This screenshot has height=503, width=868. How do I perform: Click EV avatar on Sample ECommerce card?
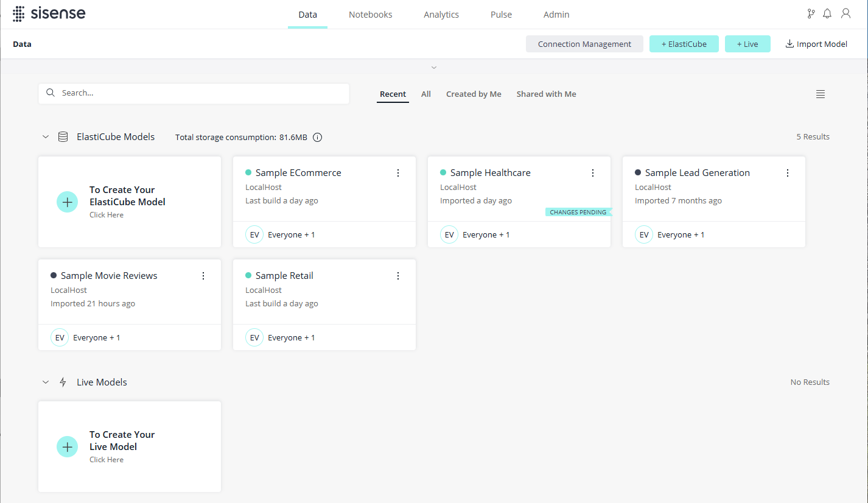click(254, 234)
